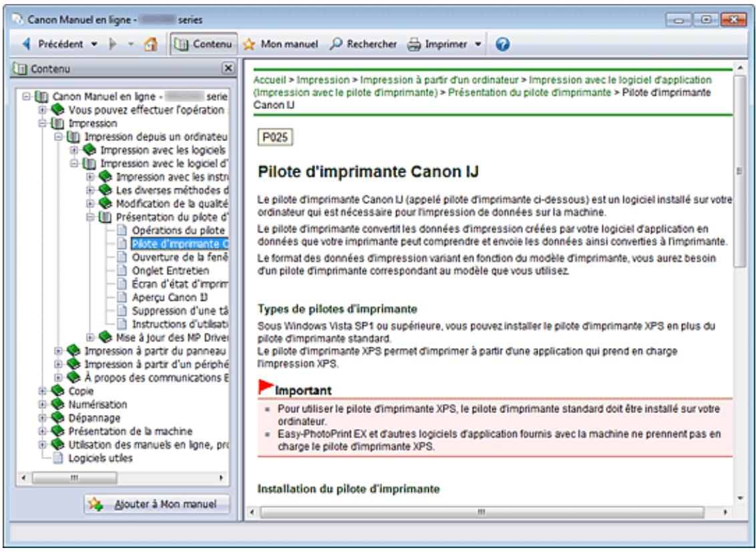Viewport: 756px width, 552px height.
Task: Click the forward navigation arrow icon
Action: click(x=113, y=44)
